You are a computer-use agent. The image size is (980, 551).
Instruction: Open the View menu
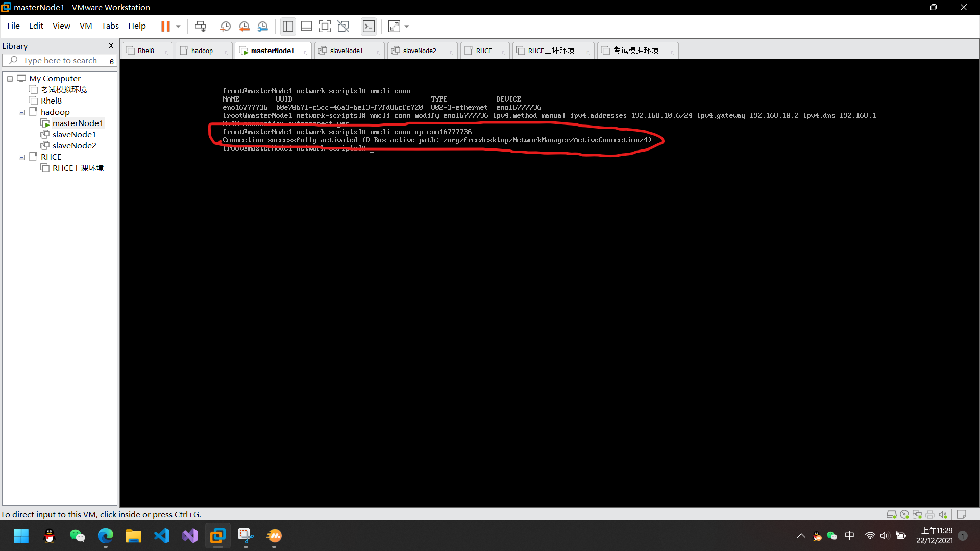tap(61, 26)
